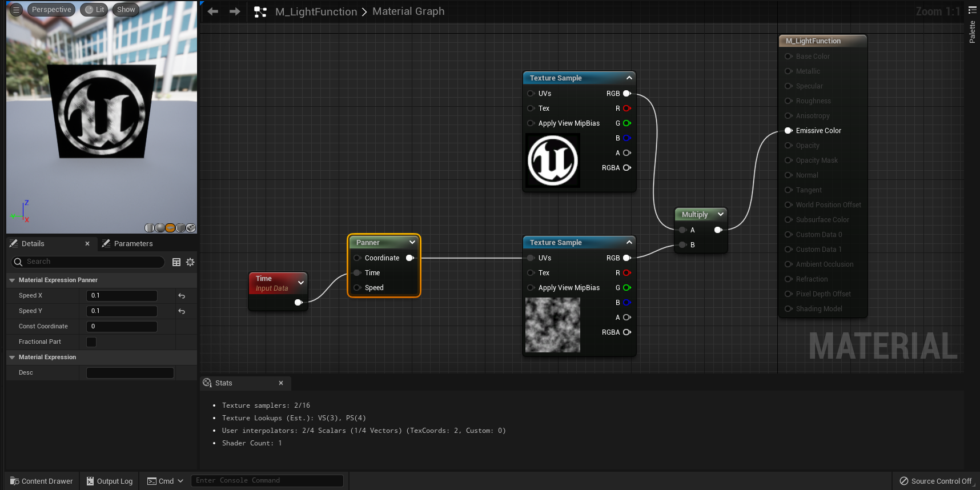The image size is (980, 490).
Task: Open the viewport hamburger options menu
Action: [x=17, y=10]
